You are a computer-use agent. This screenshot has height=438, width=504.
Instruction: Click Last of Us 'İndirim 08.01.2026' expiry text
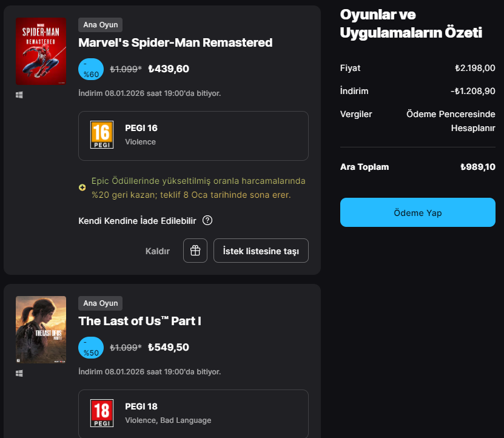pos(149,372)
